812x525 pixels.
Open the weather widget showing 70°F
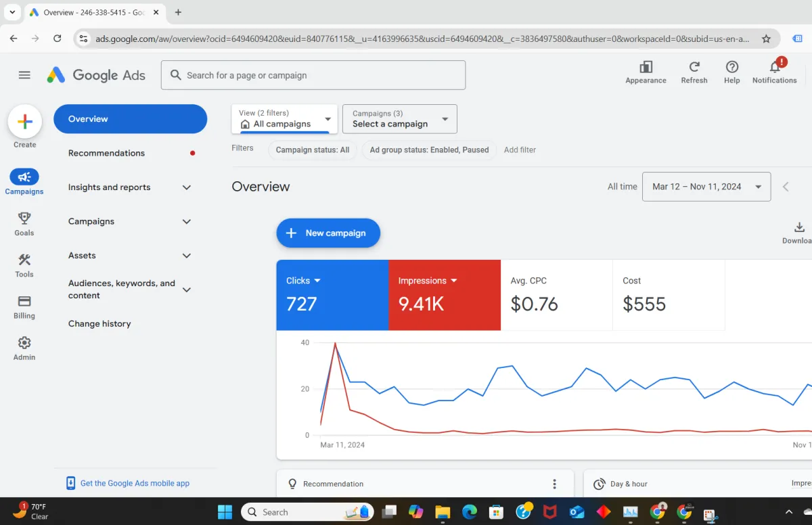click(x=31, y=511)
